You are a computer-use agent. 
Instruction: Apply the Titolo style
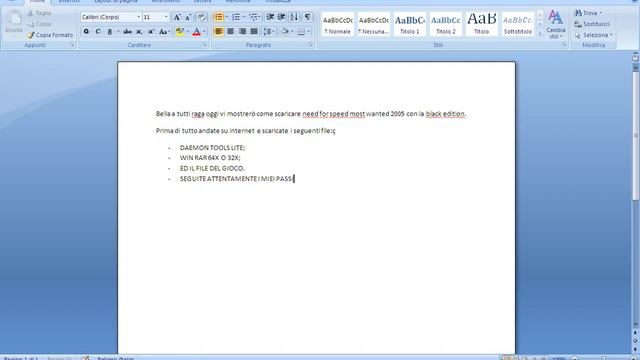coord(481,24)
